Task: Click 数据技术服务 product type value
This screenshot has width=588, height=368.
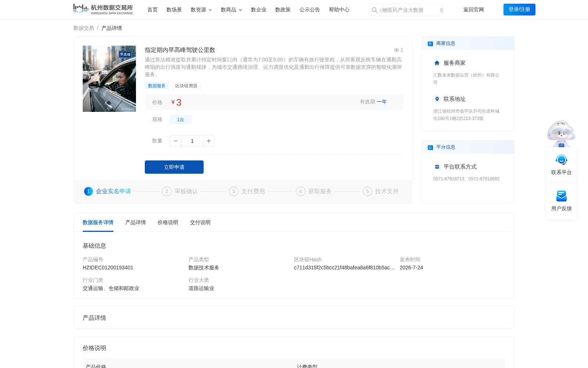Action: click(204, 268)
